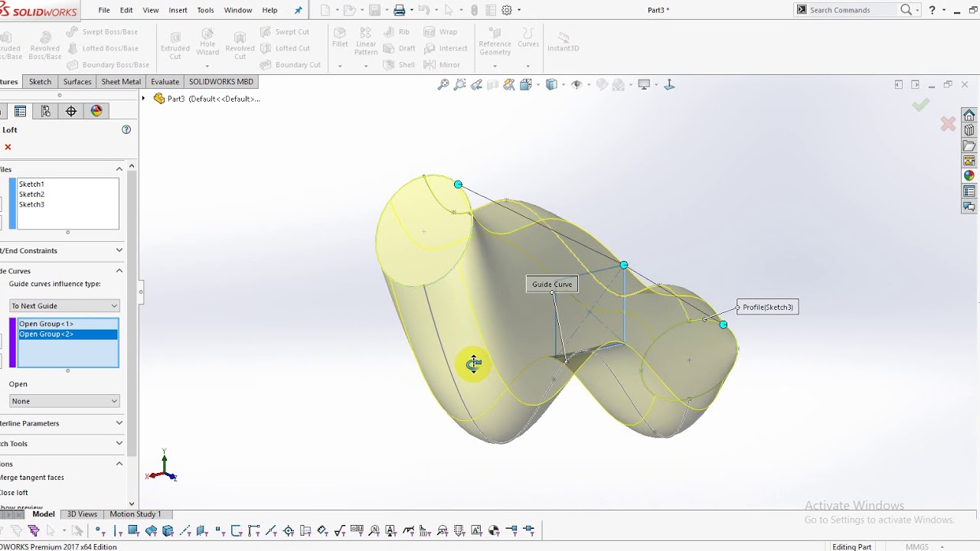Expand Sketch Tools section
This screenshot has height=551, width=980.
click(x=119, y=443)
